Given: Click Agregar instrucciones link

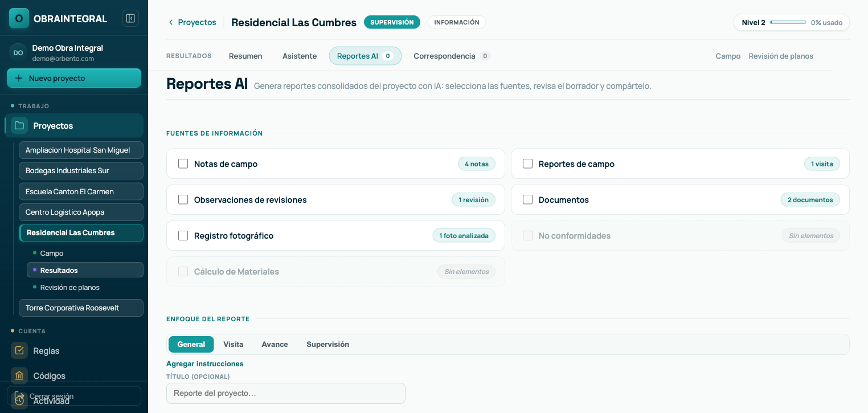Looking at the screenshot, I should pyautogui.click(x=205, y=363).
